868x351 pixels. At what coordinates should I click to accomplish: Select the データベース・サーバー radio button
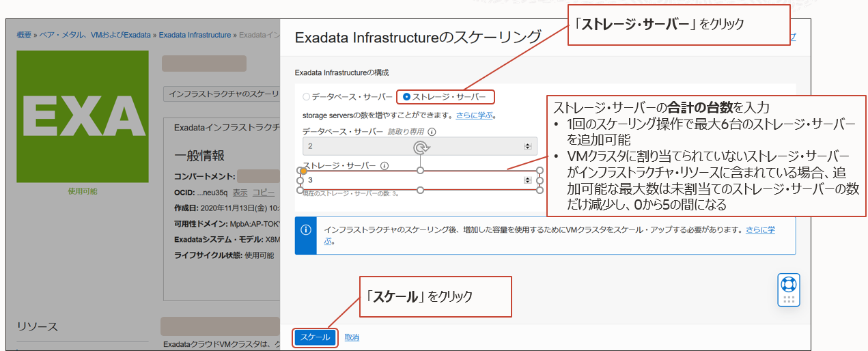tap(307, 97)
